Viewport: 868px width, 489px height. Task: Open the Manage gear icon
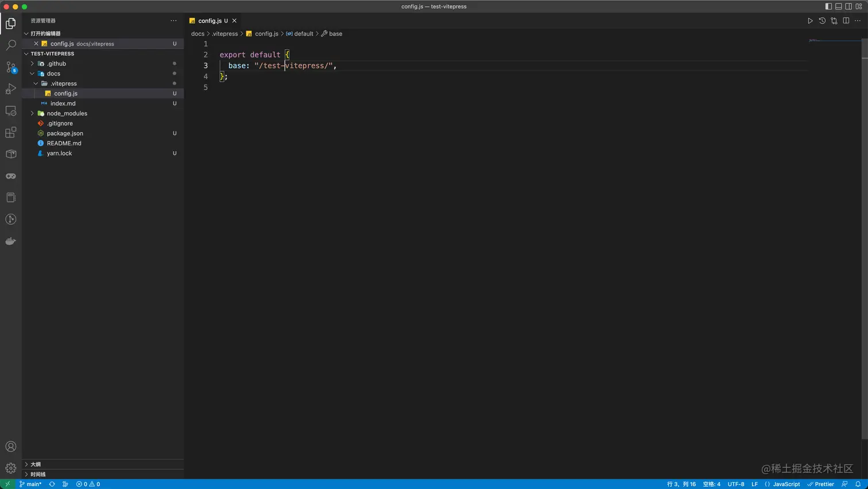coord(10,468)
